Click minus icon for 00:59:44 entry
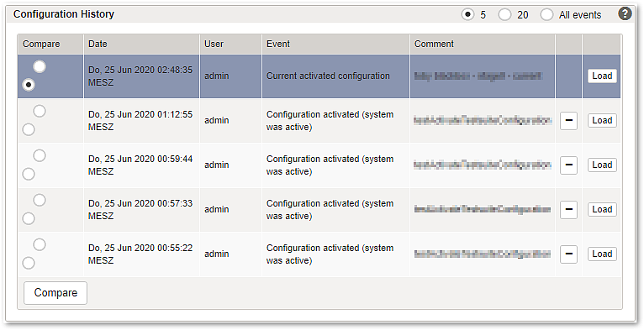 (569, 165)
